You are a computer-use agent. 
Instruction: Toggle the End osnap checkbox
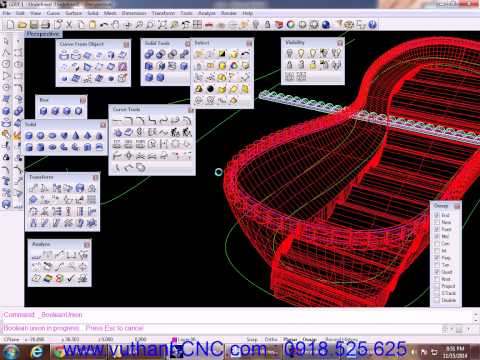[437, 215]
